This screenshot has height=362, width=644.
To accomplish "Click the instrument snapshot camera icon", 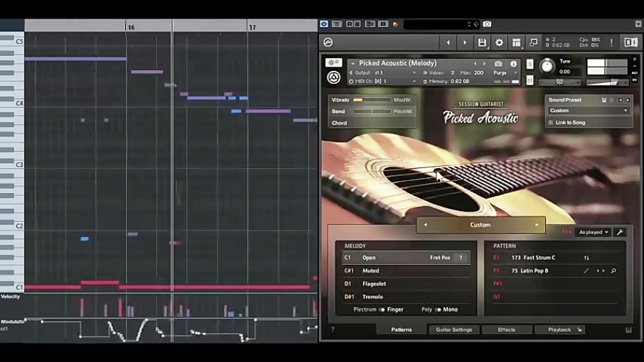I will coord(498,64).
